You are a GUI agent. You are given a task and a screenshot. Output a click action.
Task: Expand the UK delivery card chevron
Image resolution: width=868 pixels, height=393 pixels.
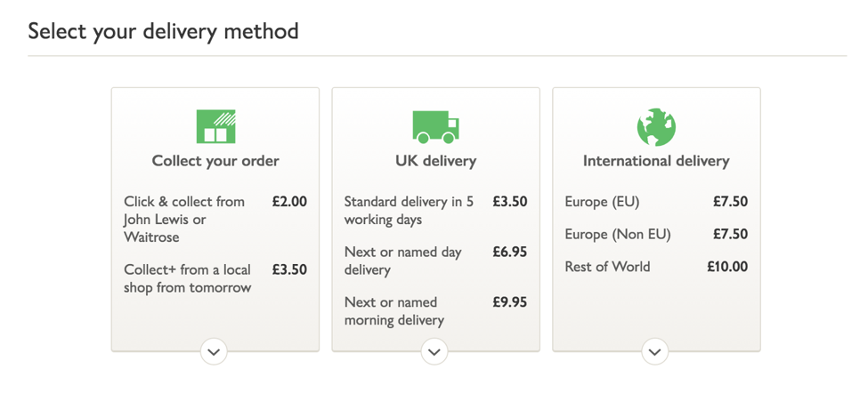[434, 351]
